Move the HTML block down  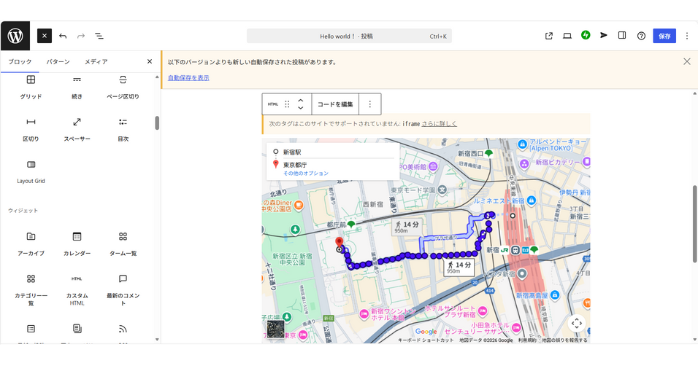300,108
